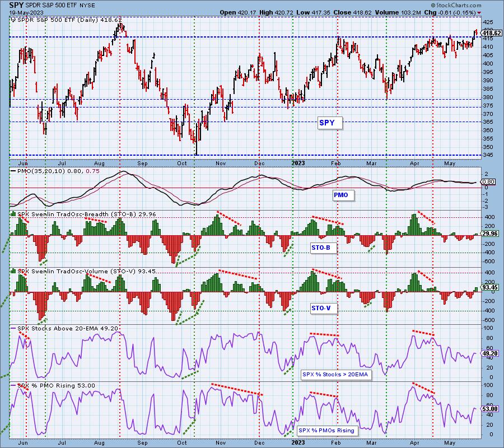Screen dimensions: 504x448
Task: Click the SPDR S&P 500 ETF NYSE title
Action: point(61,6)
